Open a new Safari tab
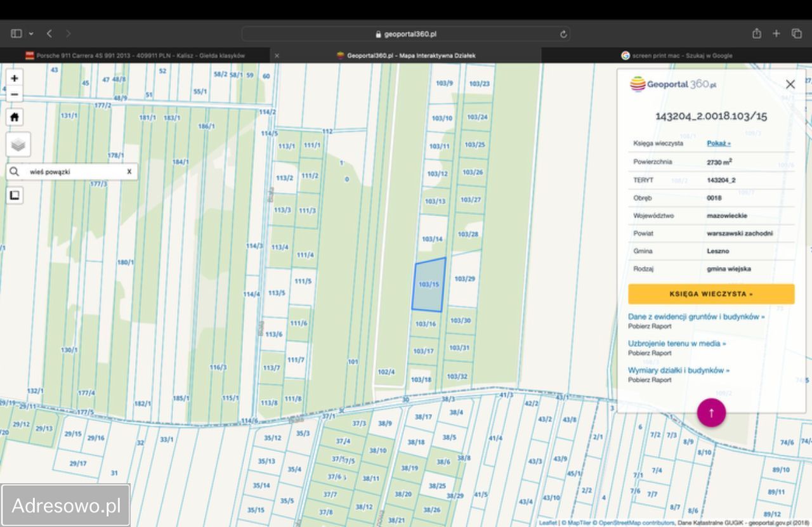Screen dimensions: 812x527 click(776, 34)
